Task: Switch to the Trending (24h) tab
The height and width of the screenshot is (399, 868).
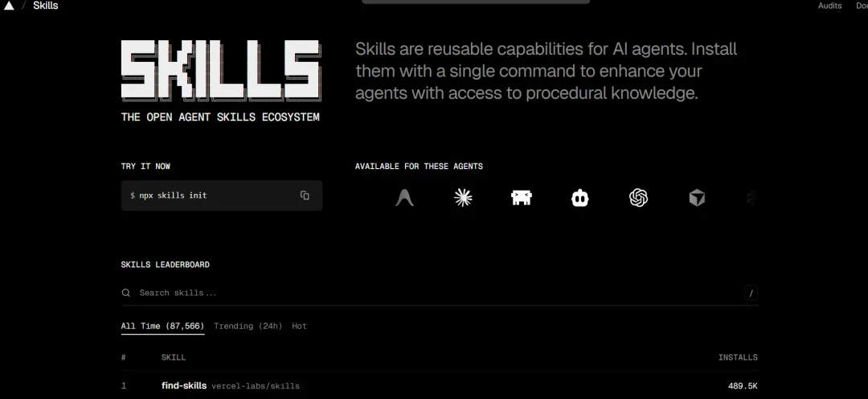Action: (x=248, y=326)
